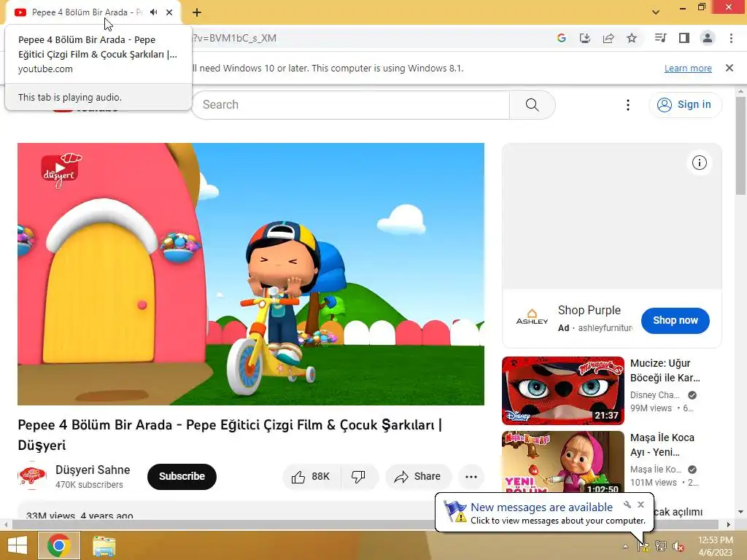747x560 pixels.
Task: Open the Maşa İle Koca Ayı - Yeni... title
Action: (662, 445)
